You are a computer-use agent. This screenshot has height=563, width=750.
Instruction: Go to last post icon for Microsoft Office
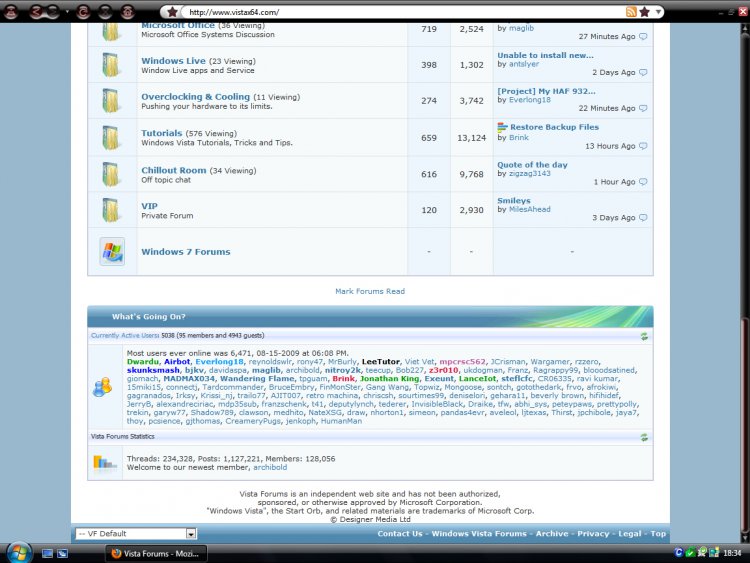point(643,36)
